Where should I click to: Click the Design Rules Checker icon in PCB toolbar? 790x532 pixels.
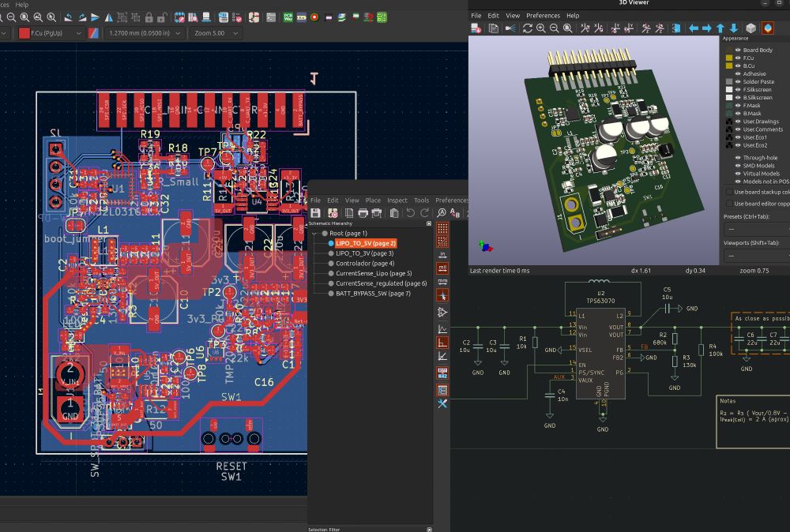(237, 17)
